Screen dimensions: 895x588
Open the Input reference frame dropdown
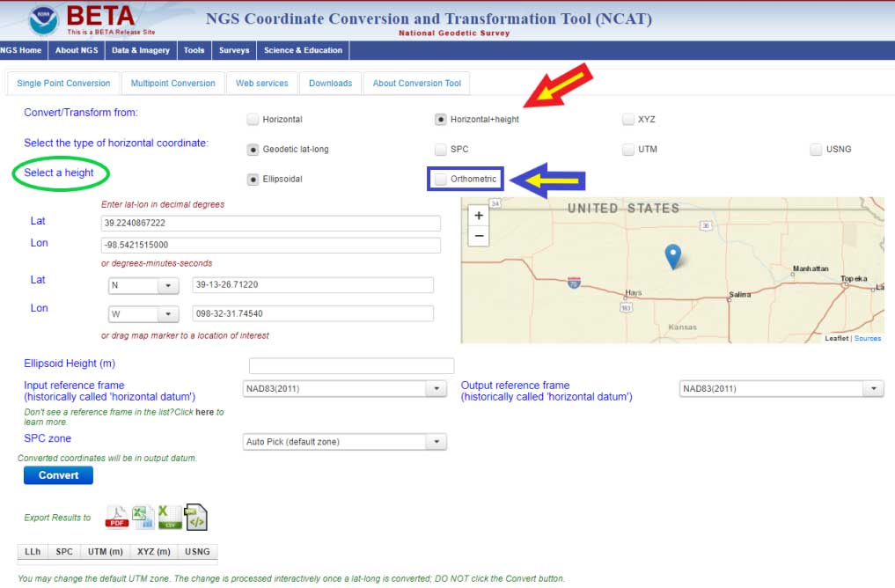coord(344,389)
